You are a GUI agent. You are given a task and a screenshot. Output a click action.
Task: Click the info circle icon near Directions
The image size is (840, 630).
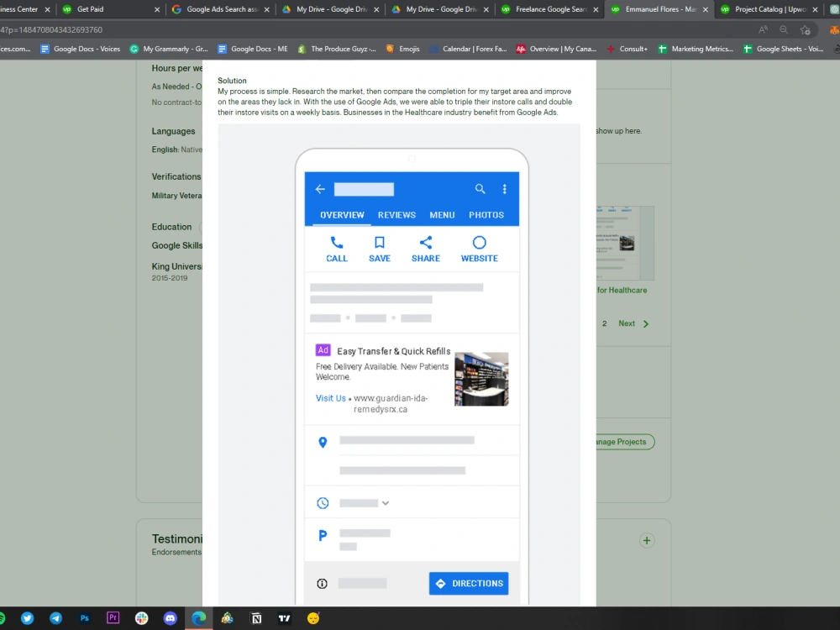click(322, 584)
